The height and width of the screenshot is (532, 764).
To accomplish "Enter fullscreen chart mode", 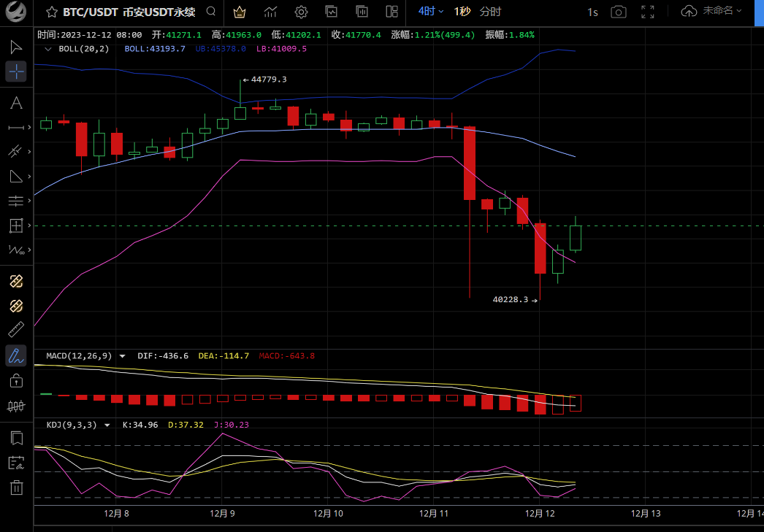I will click(x=647, y=12).
